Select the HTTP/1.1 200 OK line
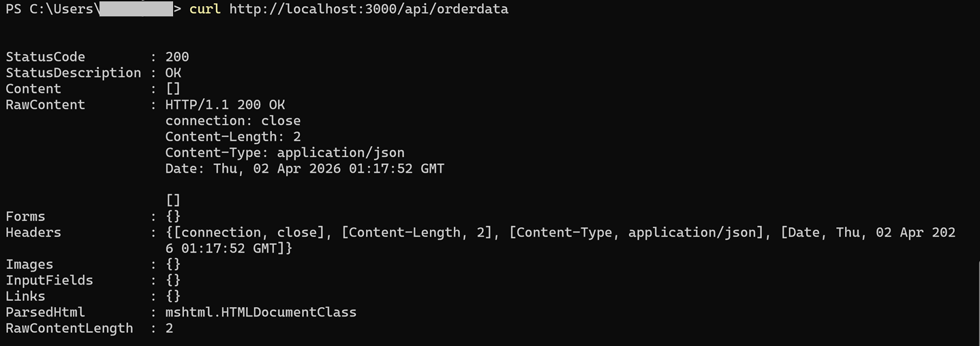 pyautogui.click(x=225, y=105)
